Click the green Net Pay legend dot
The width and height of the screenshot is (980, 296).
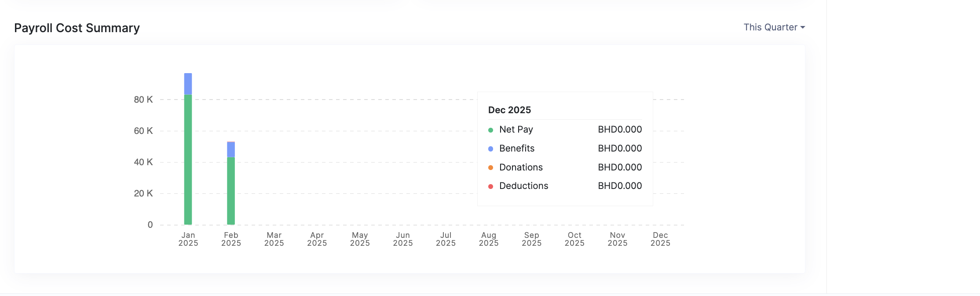(x=490, y=130)
